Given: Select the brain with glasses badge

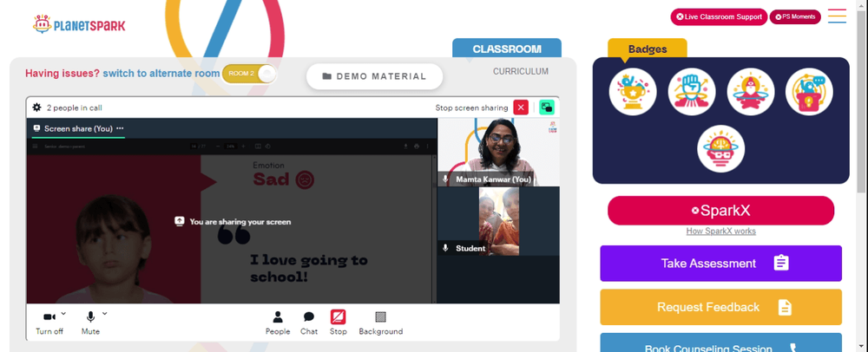Looking at the screenshot, I should tap(720, 148).
